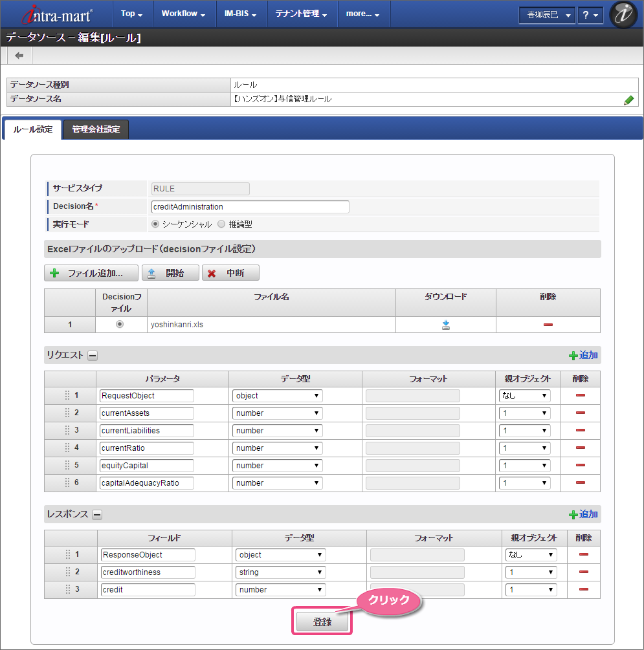Click the 開始 upload button
The height and width of the screenshot is (650, 644).
click(x=170, y=273)
